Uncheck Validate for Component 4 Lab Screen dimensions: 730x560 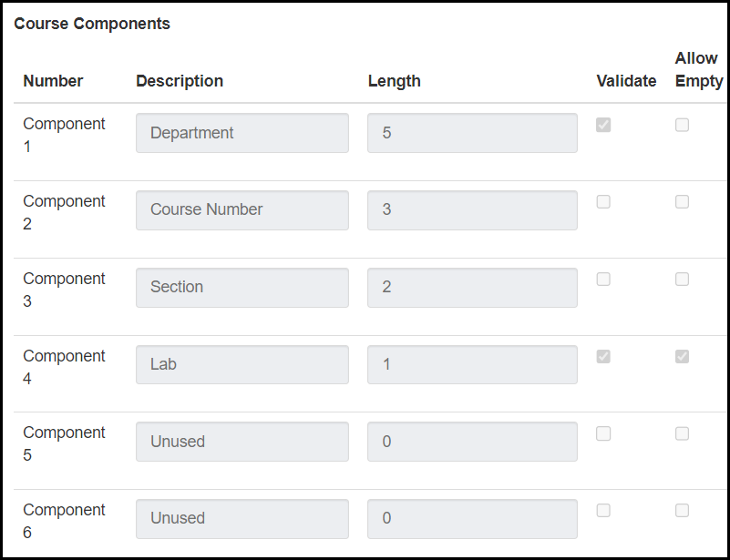click(x=603, y=357)
